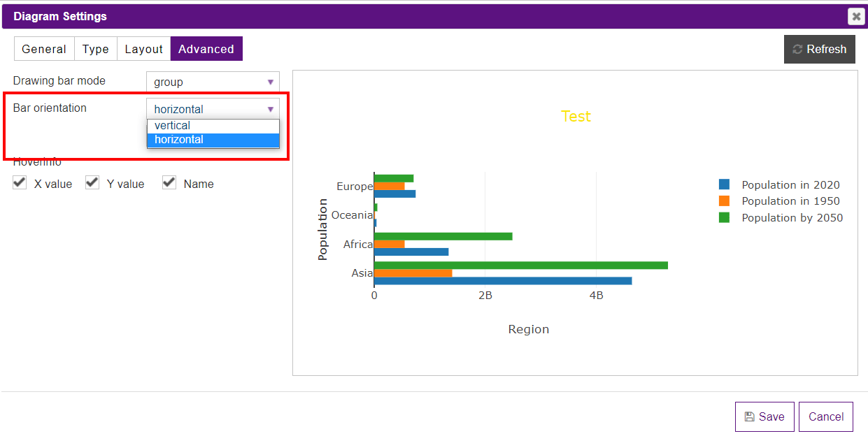The width and height of the screenshot is (868, 443).
Task: Click the Cancel button
Action: coord(826,416)
